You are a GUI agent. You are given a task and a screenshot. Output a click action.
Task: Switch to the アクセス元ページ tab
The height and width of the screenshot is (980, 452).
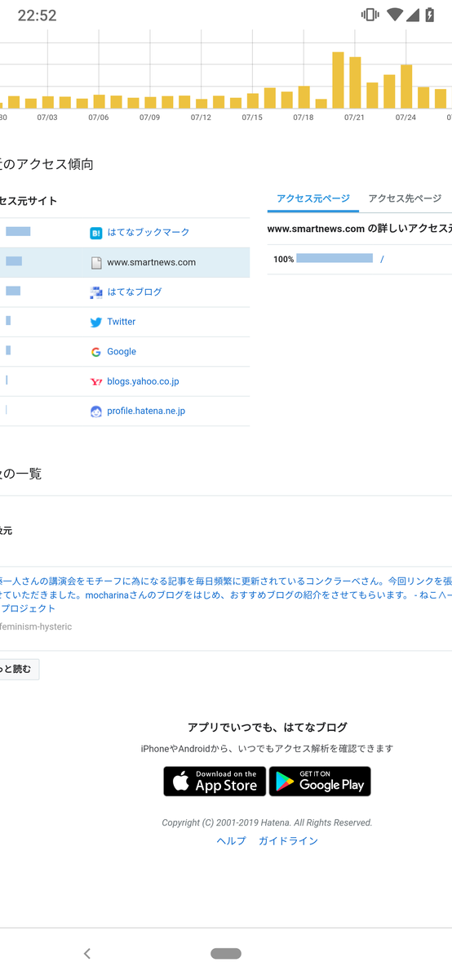313,198
